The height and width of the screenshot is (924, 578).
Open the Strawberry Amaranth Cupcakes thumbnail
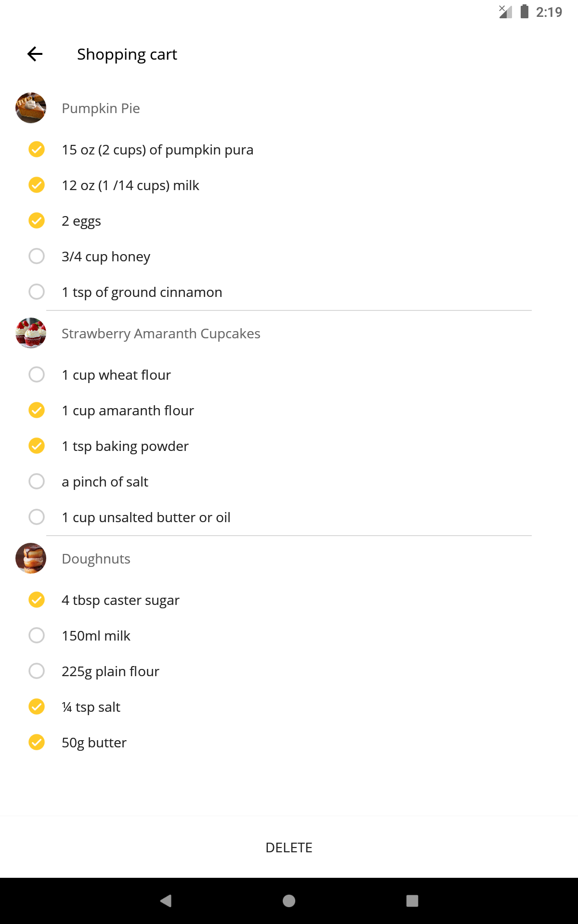coord(30,333)
